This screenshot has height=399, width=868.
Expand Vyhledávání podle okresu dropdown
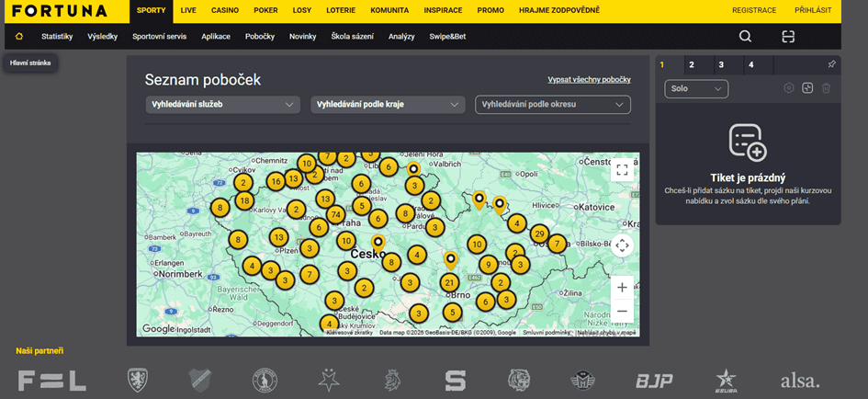point(553,104)
